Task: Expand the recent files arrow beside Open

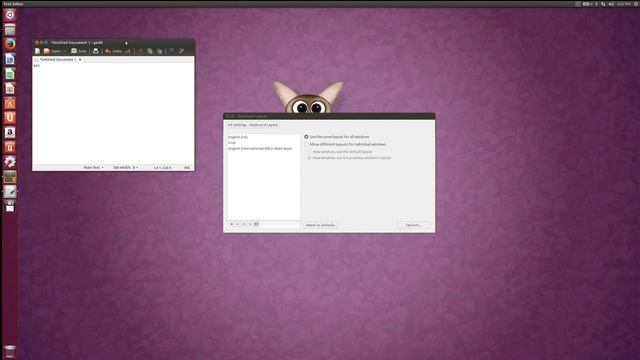Action: pos(64,51)
